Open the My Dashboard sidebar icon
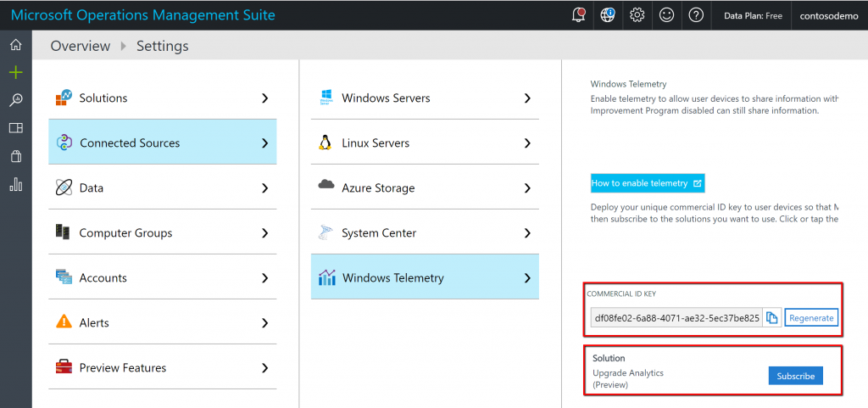This screenshot has width=868, height=408. pyautogui.click(x=16, y=128)
